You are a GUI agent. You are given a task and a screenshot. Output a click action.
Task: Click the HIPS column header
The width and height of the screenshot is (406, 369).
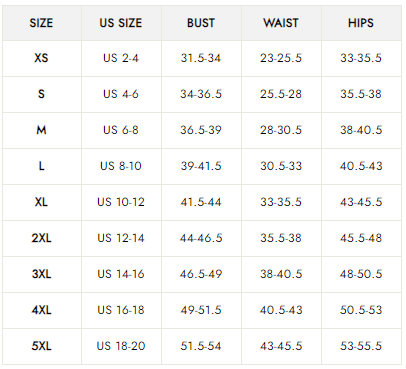click(361, 23)
